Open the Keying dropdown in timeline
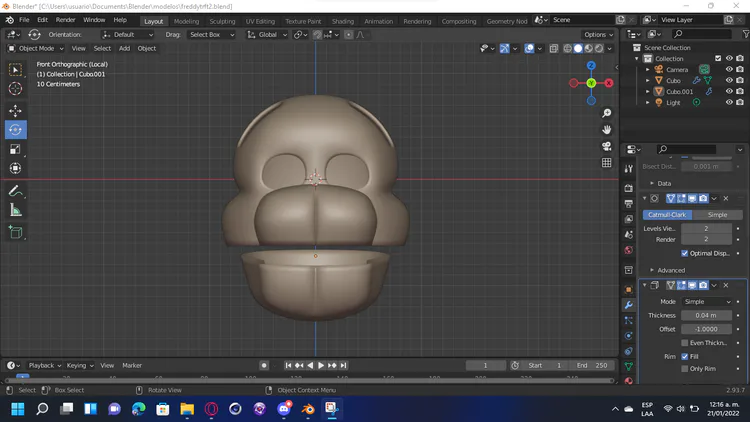This screenshot has height=422, width=750. pyautogui.click(x=79, y=366)
